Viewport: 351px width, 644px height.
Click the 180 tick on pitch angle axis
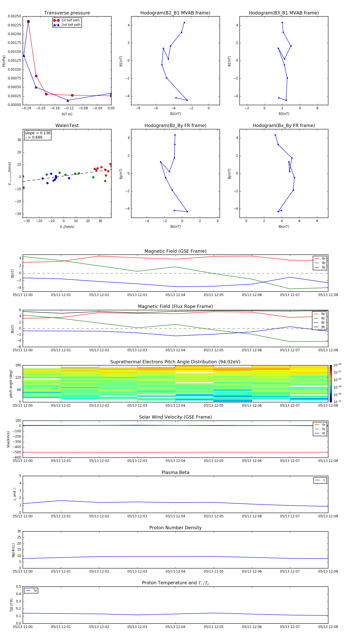pos(18,365)
